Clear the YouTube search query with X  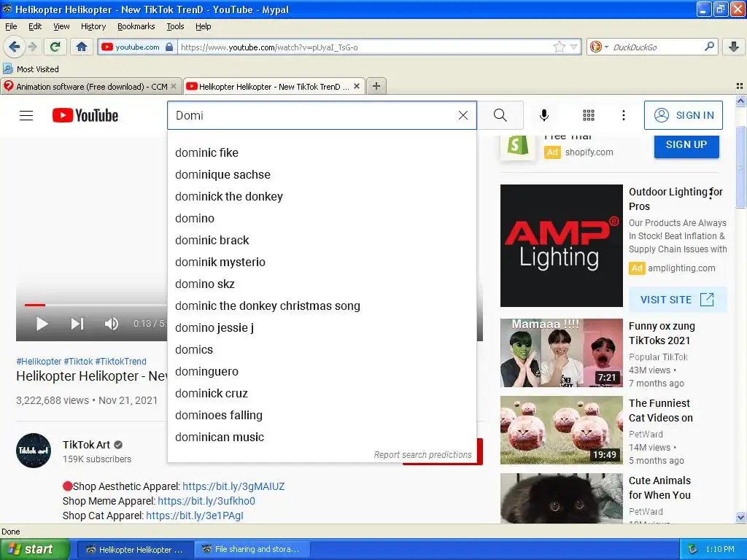pyautogui.click(x=463, y=115)
